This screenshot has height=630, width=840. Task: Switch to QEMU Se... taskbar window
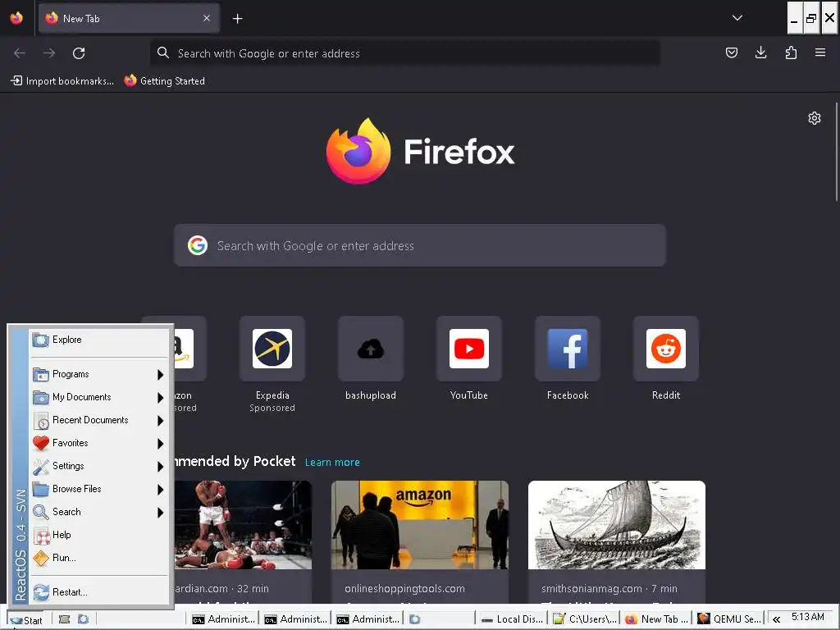click(729, 619)
